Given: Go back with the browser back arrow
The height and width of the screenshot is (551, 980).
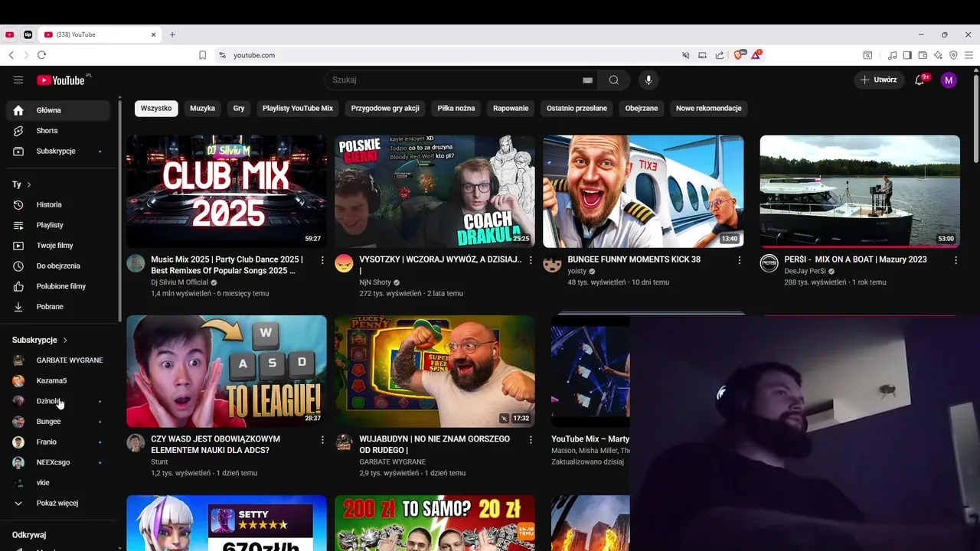Looking at the screenshot, I should pyautogui.click(x=11, y=55).
